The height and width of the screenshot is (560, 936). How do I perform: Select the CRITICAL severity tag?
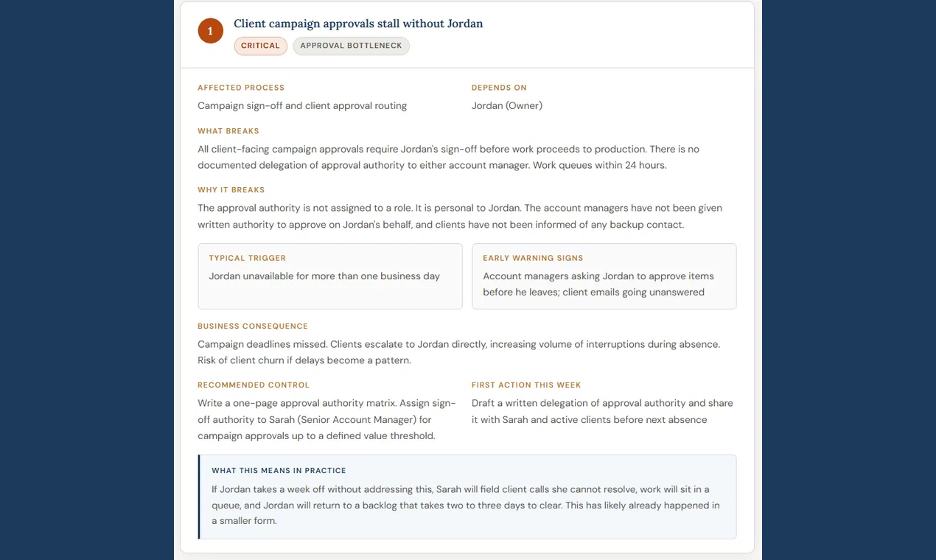pos(260,46)
